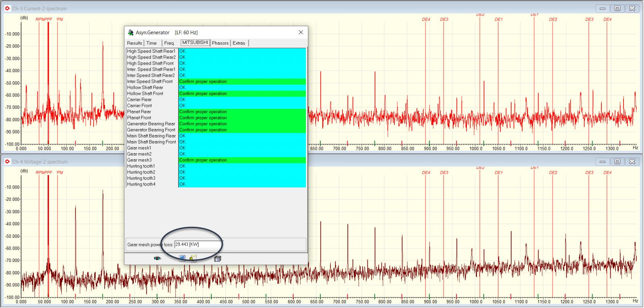Select the High Speed Shaft Front row
This screenshot has height=308, width=644.
tap(216, 63)
